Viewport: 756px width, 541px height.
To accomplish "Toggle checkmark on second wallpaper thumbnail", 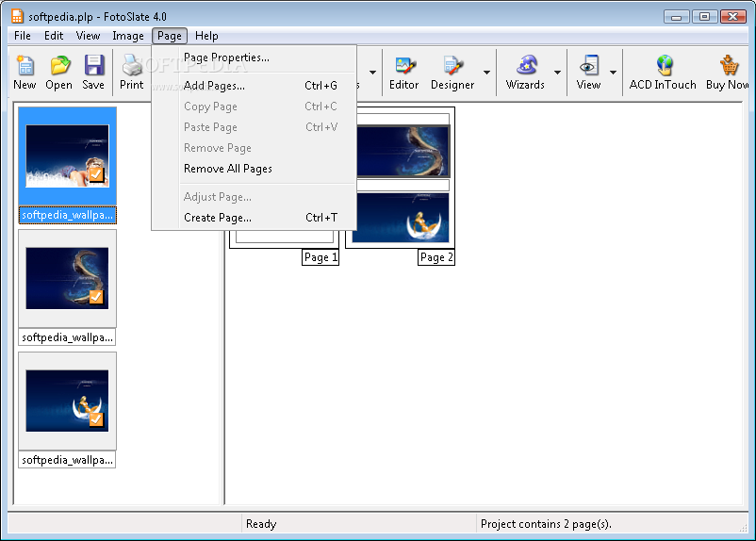I will pyautogui.click(x=96, y=297).
